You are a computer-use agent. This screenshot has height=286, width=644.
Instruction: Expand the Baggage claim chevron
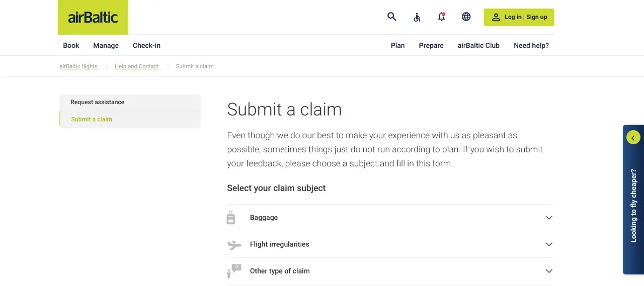click(x=549, y=218)
